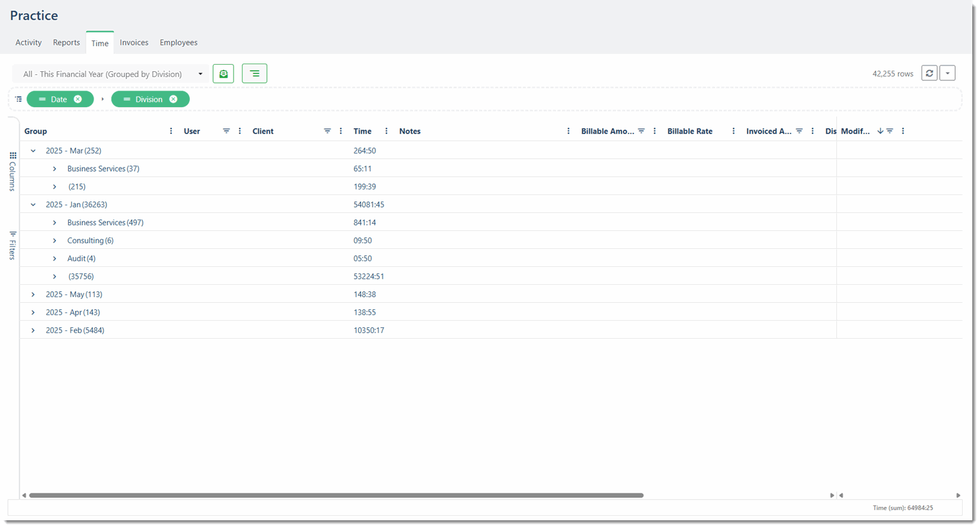
Task: Sort by the Time column header
Action: pos(362,131)
